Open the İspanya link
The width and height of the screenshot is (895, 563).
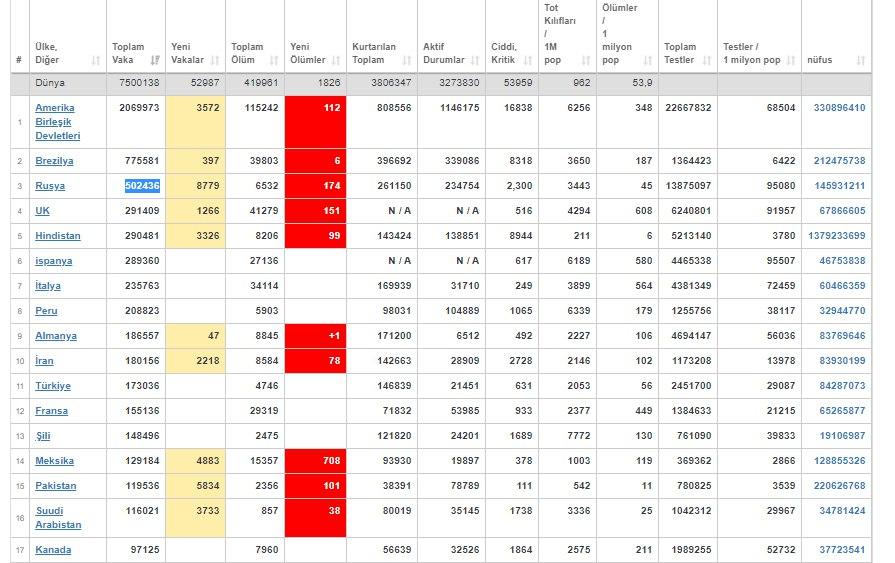pos(54,261)
